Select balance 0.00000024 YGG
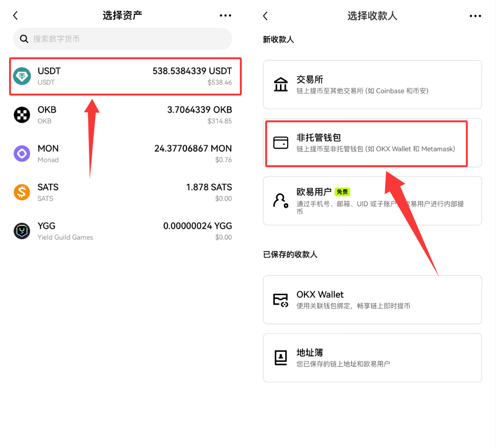The image size is (496, 448). click(198, 226)
